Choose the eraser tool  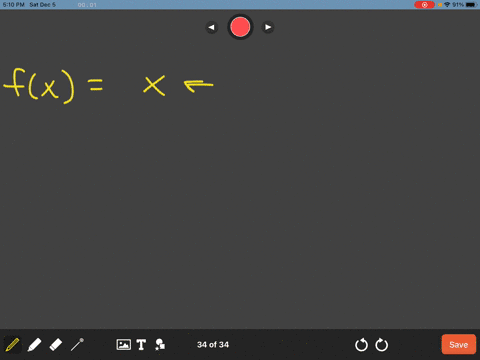tap(56, 345)
